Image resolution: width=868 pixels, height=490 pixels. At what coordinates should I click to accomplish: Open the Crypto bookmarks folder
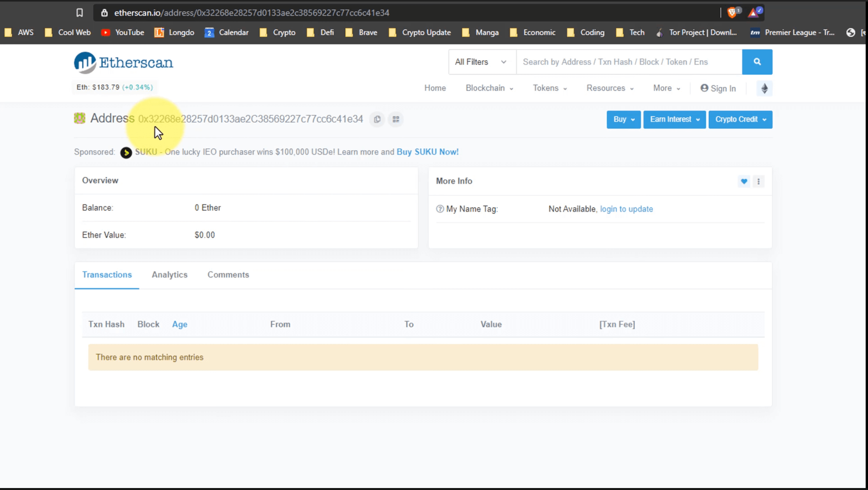(x=278, y=33)
